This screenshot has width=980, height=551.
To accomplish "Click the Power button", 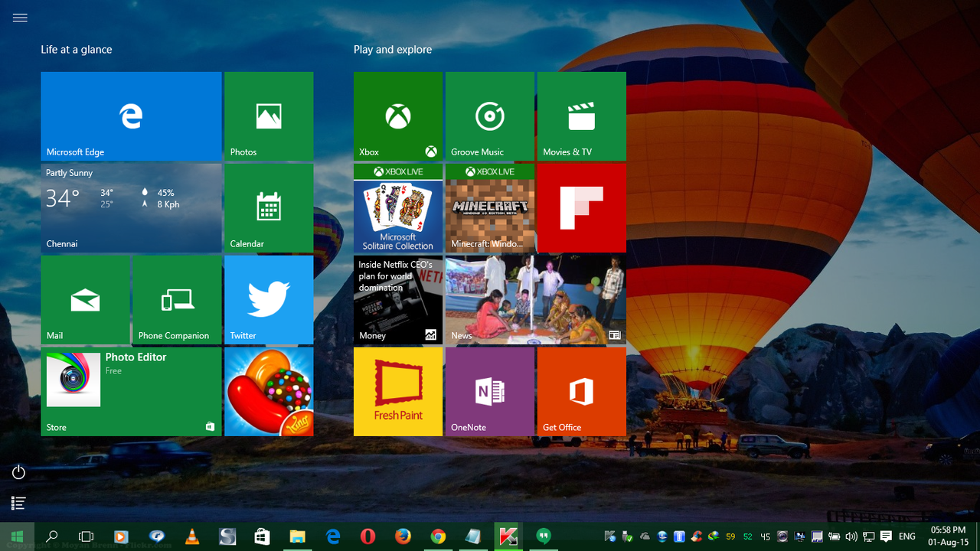I will (x=19, y=472).
